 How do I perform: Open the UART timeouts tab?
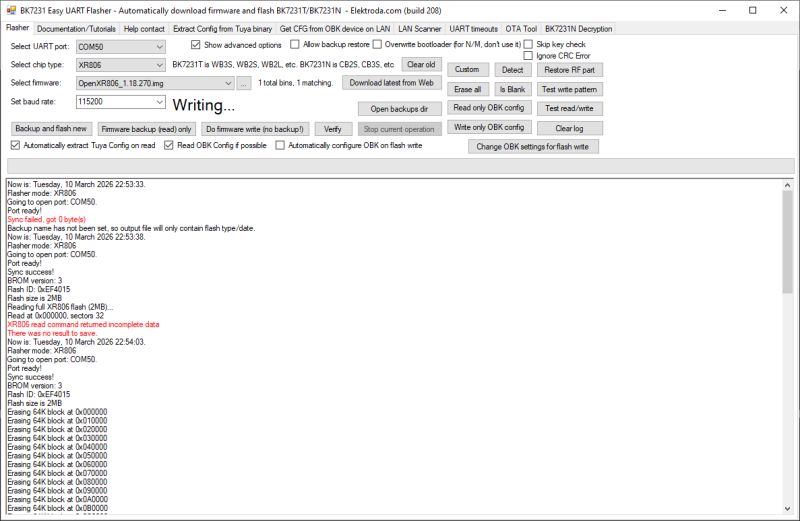pos(473,29)
